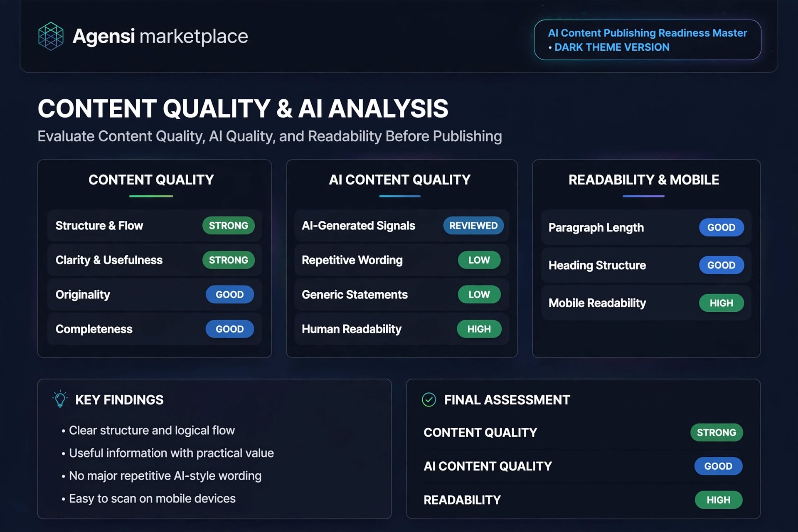Select the Structure & Flow row label
This screenshot has width=798, height=532.
pyautogui.click(x=99, y=226)
